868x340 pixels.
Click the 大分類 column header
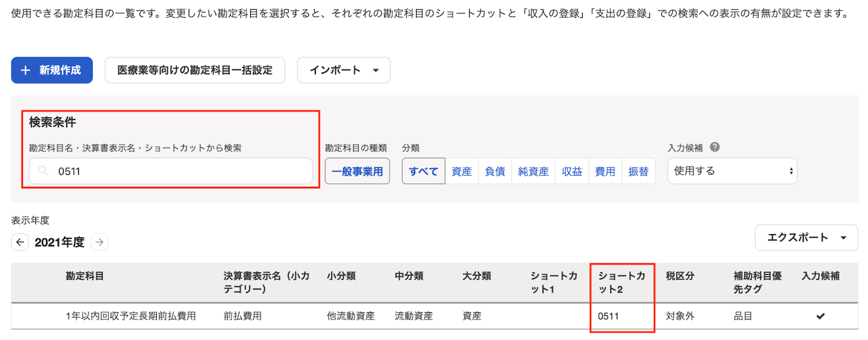[477, 276]
